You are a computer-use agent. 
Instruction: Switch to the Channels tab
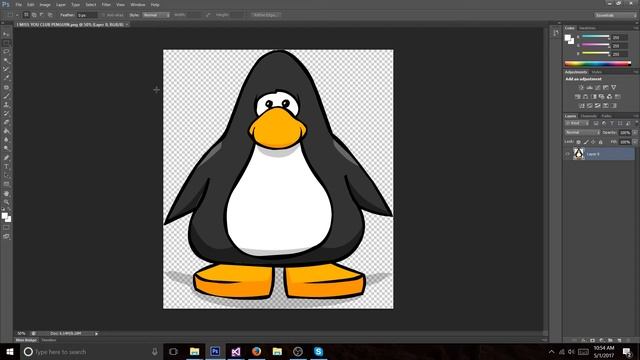point(589,116)
